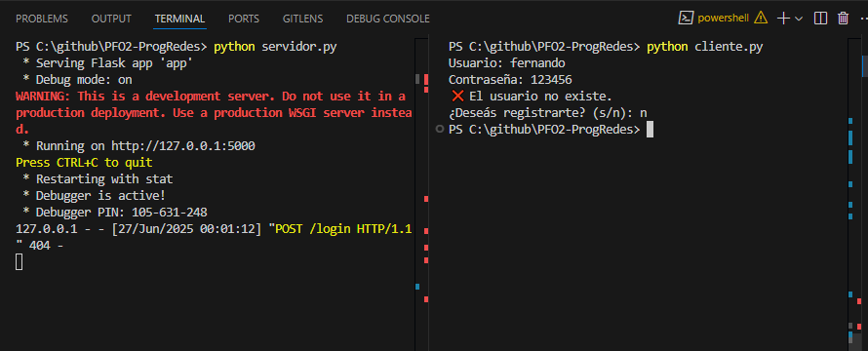Click the red X error icon

tap(457, 97)
